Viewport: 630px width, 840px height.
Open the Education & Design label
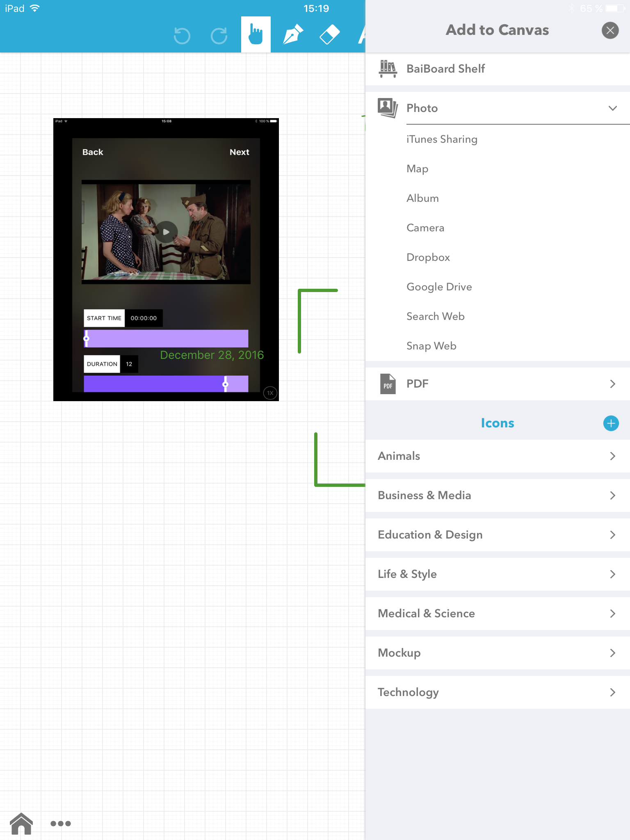click(430, 535)
